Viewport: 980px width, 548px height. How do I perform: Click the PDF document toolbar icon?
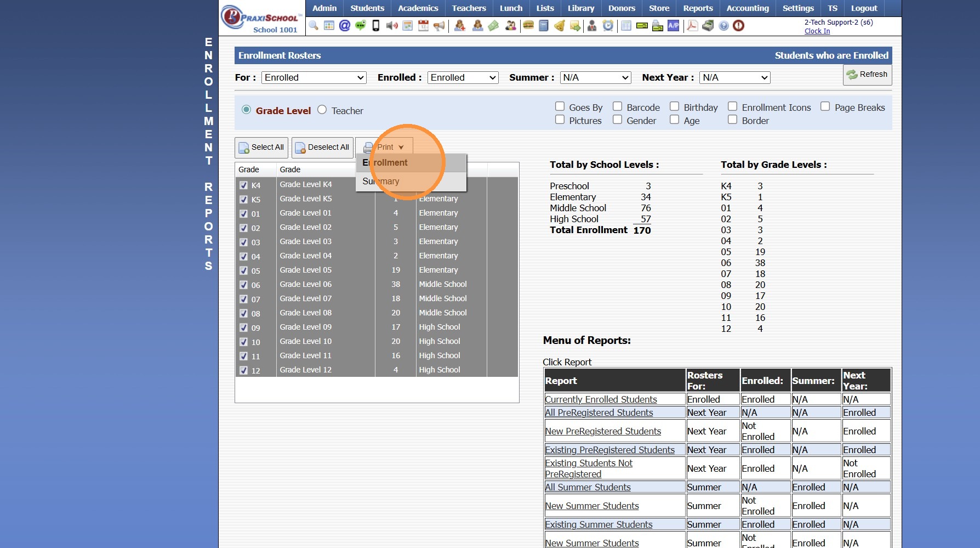[692, 26]
